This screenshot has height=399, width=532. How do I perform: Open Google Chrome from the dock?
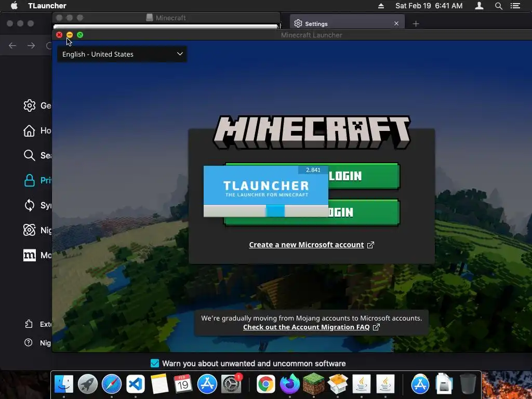(265, 384)
